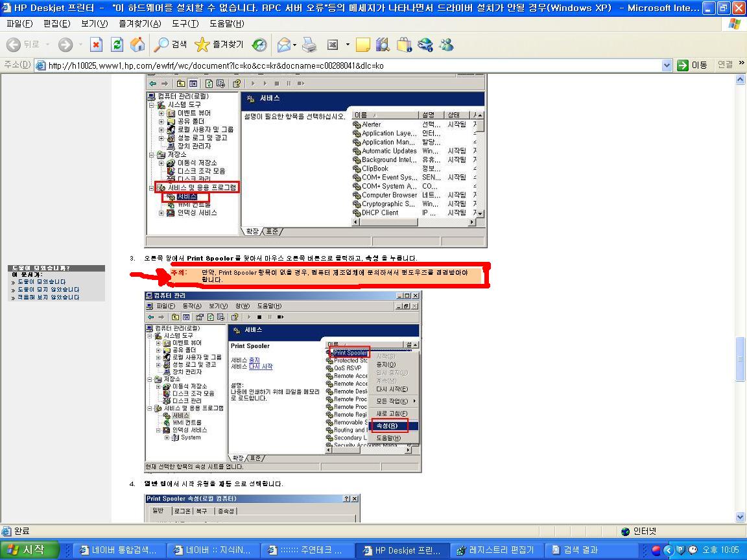This screenshot has width=747, height=560.
Task: Expand the address bar URL dropdown
Action: pos(667,65)
